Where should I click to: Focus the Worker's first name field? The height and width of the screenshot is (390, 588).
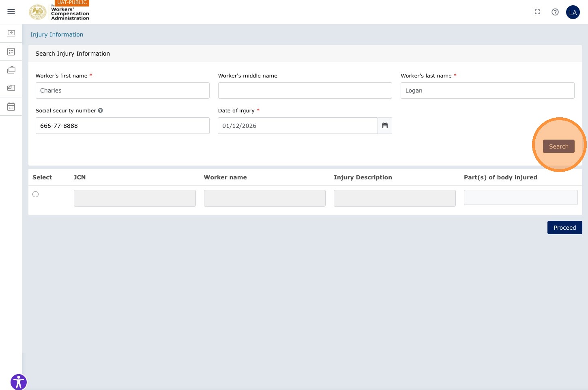(x=122, y=90)
